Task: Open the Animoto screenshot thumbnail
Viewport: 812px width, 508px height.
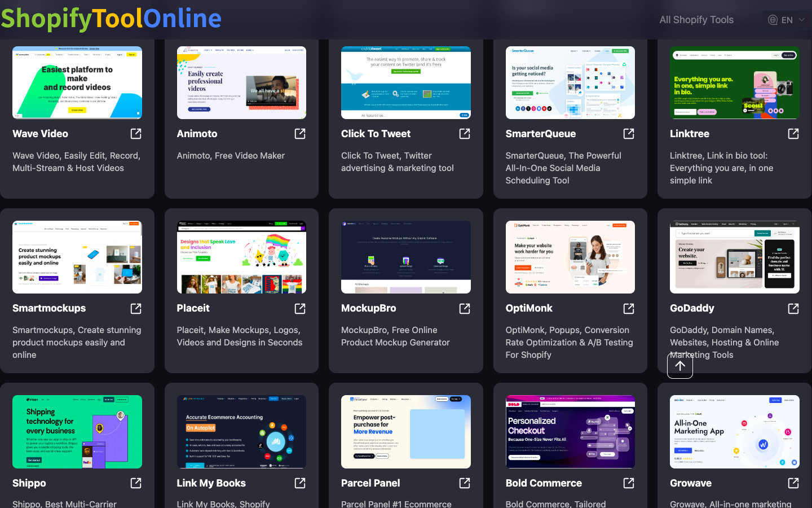Action: click(x=241, y=82)
